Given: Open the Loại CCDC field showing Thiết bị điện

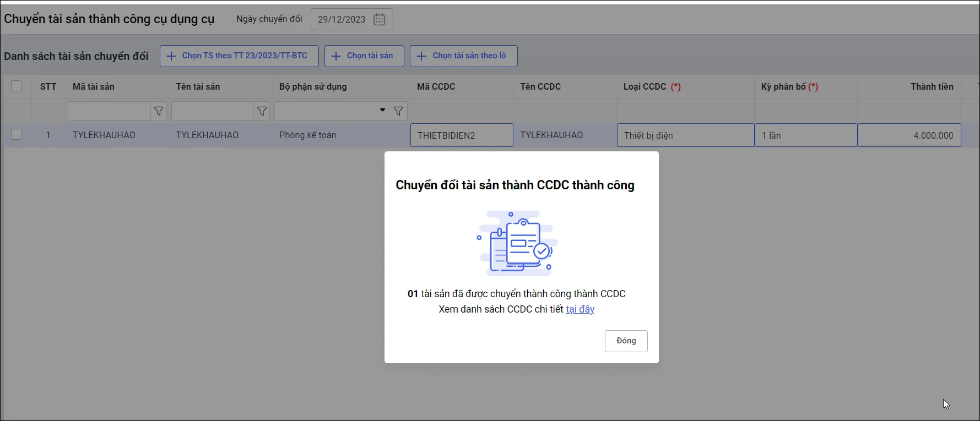Looking at the screenshot, I should click(685, 135).
